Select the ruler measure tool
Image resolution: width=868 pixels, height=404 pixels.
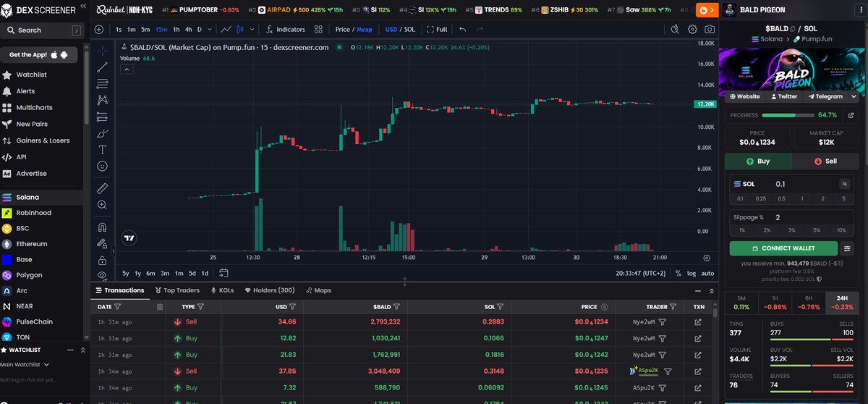pos(102,188)
